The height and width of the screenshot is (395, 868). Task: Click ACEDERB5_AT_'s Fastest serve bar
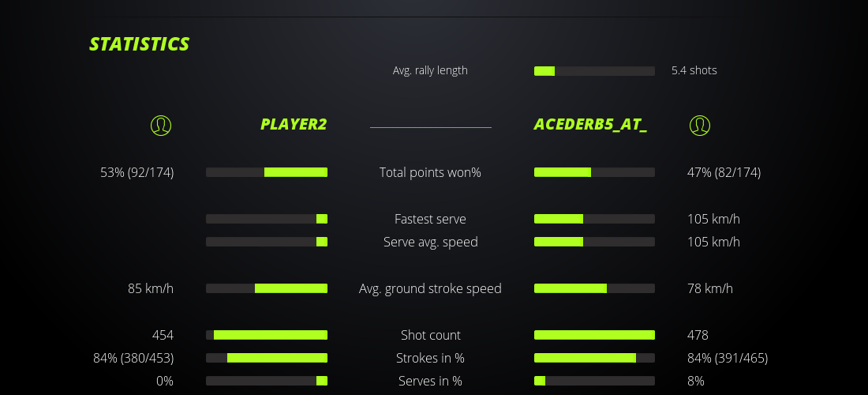[x=594, y=219]
